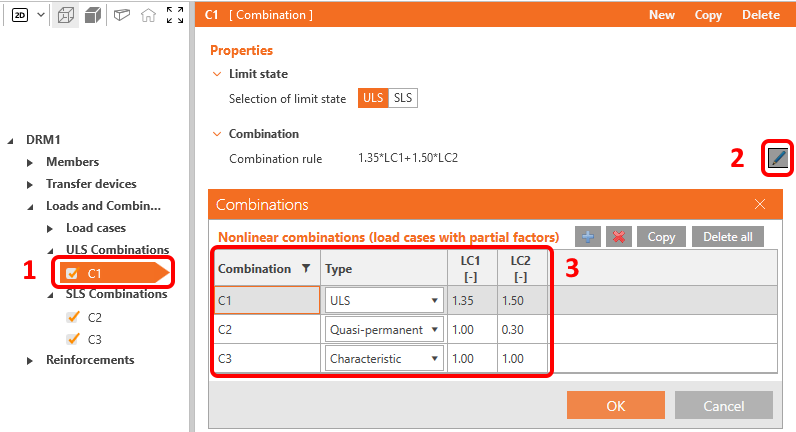
Task: Select the SLS limit state option
Action: (403, 98)
